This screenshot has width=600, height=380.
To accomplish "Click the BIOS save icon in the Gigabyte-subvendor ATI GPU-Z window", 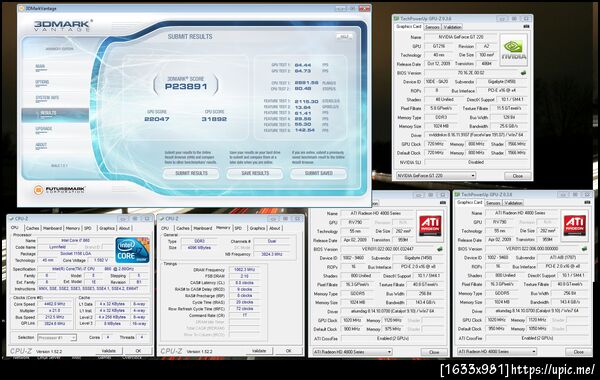I will [440, 249].
